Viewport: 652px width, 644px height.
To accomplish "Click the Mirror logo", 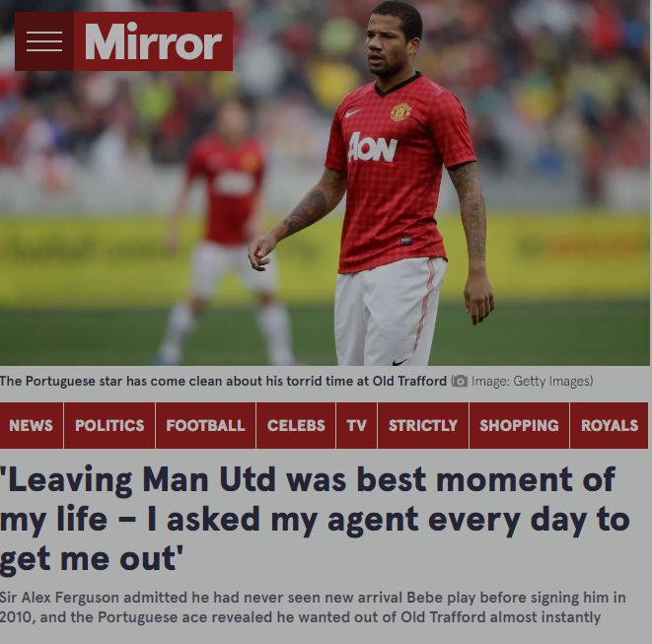I will [x=153, y=41].
